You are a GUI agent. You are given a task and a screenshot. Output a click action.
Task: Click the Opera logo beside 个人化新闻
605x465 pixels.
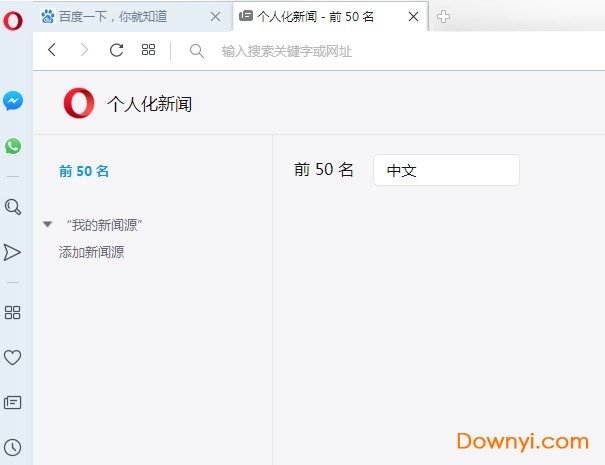79,103
